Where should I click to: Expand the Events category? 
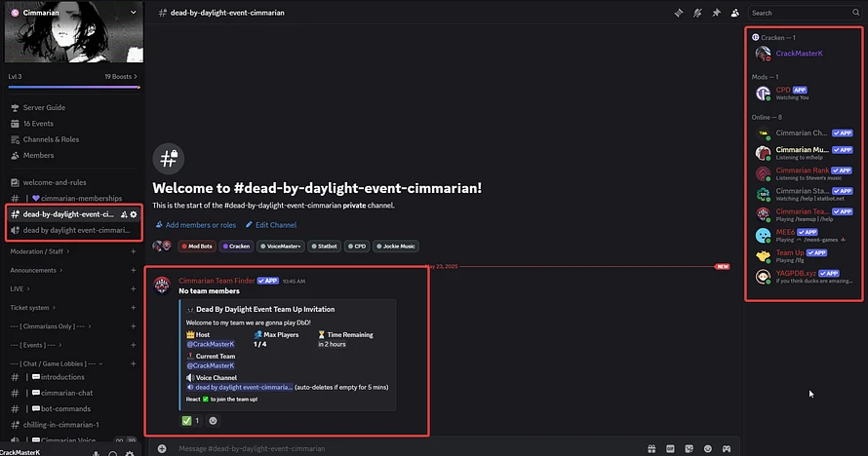tap(36, 346)
